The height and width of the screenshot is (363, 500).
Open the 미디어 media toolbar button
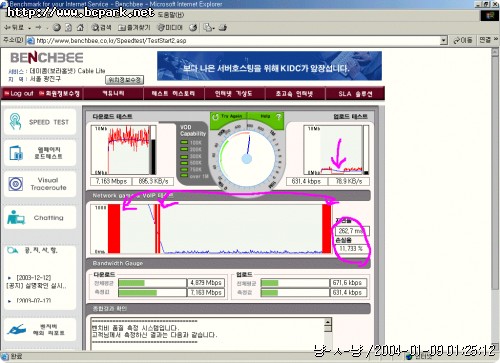[x=170, y=28]
